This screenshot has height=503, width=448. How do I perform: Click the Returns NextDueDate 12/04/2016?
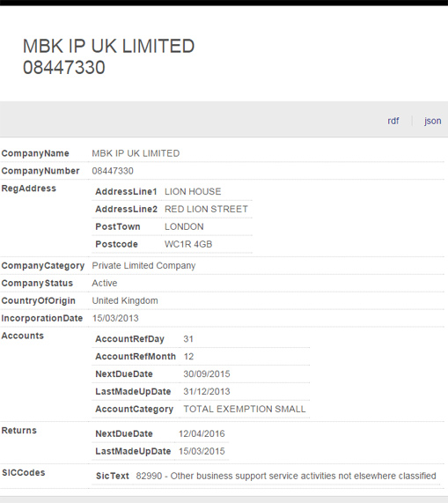pos(202,433)
